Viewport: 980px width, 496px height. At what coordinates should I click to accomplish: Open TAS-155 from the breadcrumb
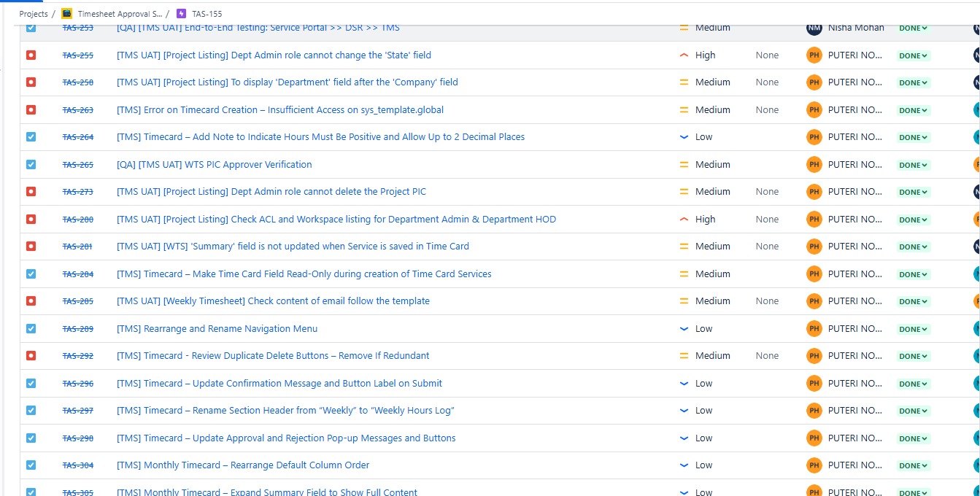click(x=207, y=14)
